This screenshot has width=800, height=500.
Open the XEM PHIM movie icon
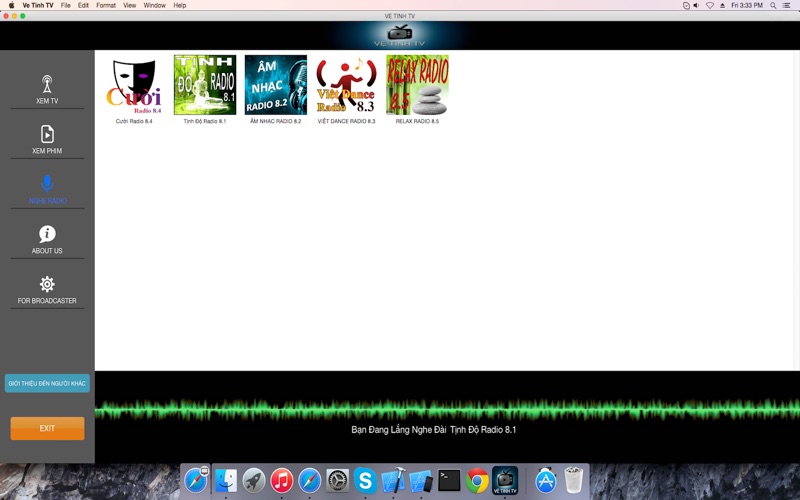(x=47, y=134)
